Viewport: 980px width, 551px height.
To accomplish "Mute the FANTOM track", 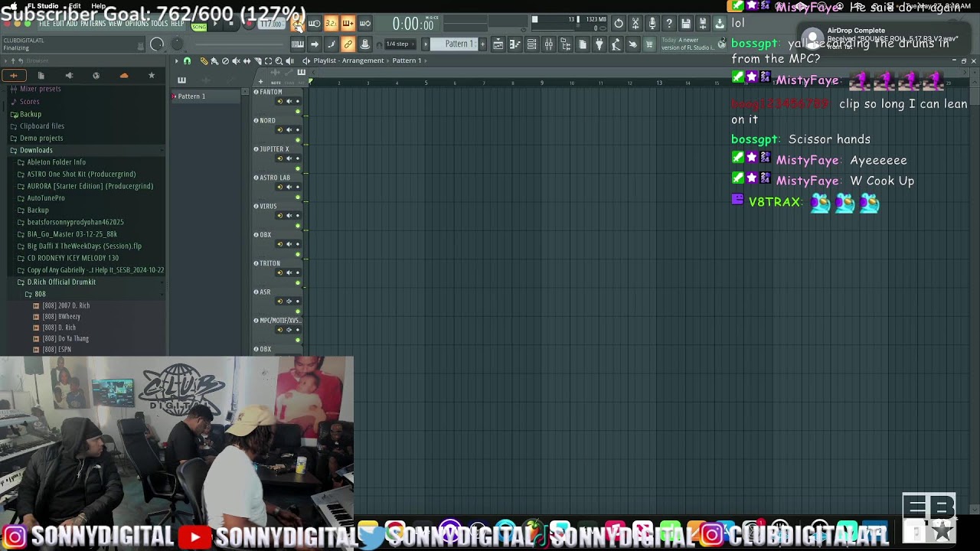I will tap(289, 102).
